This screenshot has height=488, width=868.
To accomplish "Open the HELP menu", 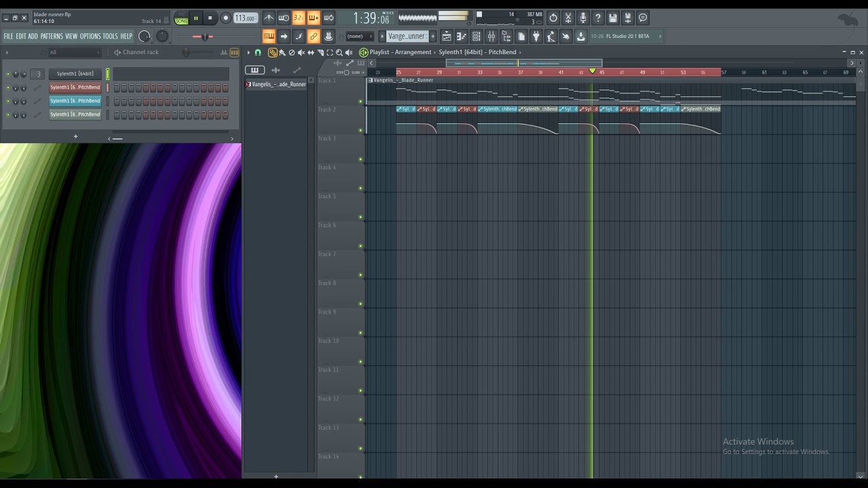I will click(x=126, y=36).
